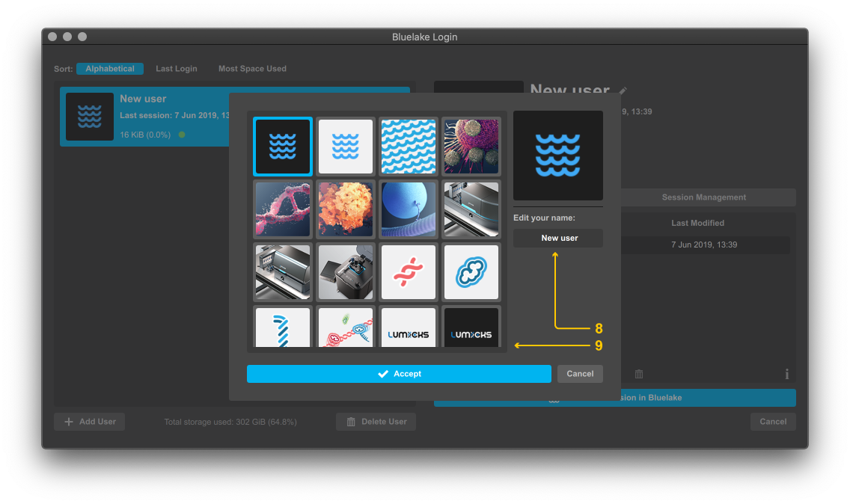Viewport: 850px width, 504px height.
Task: Select the white LUMICKS logo avatar
Action: click(x=408, y=329)
